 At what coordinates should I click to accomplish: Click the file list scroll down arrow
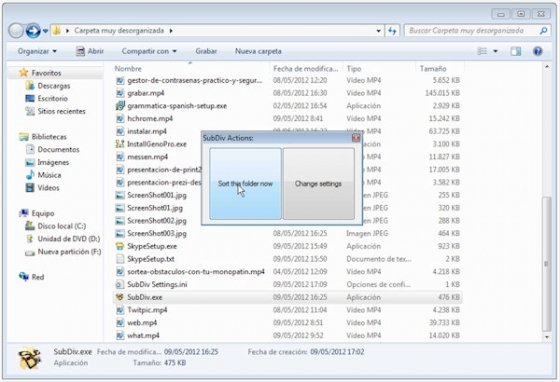547,337
